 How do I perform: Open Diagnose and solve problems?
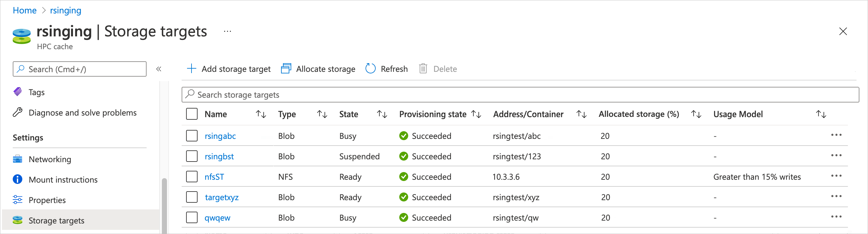[82, 113]
